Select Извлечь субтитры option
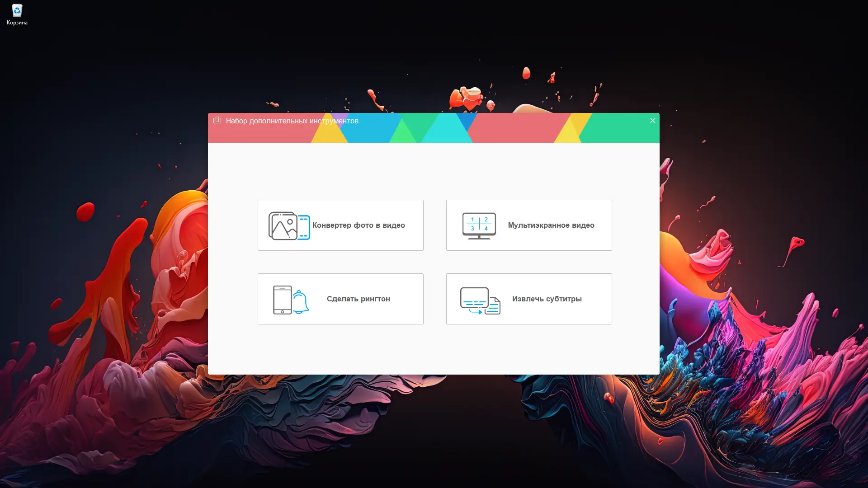The image size is (868, 488). pyautogui.click(x=547, y=299)
